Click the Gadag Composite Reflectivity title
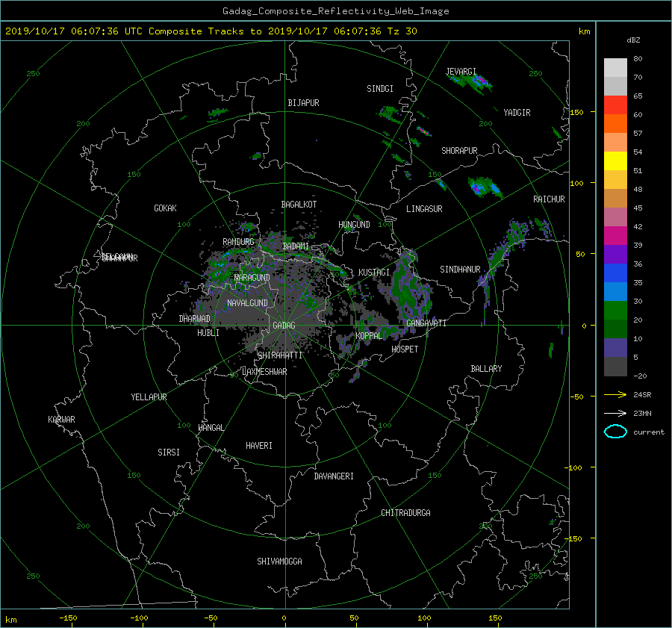 [x=335, y=11]
